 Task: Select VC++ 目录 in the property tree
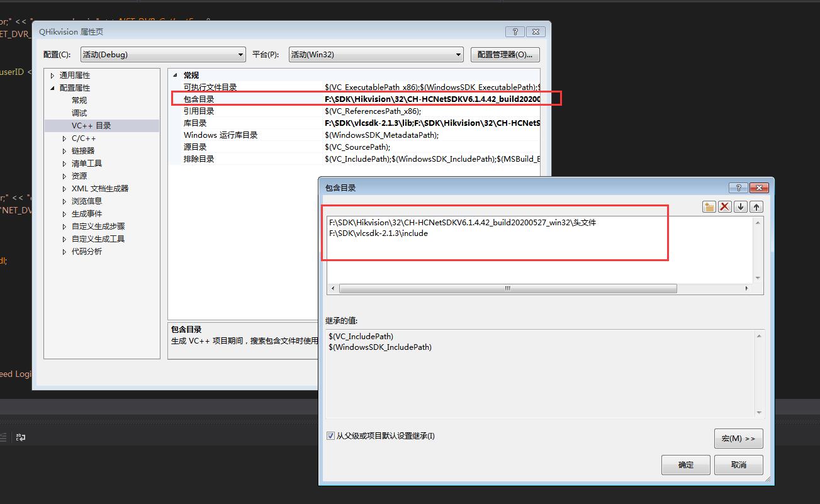tap(91, 126)
